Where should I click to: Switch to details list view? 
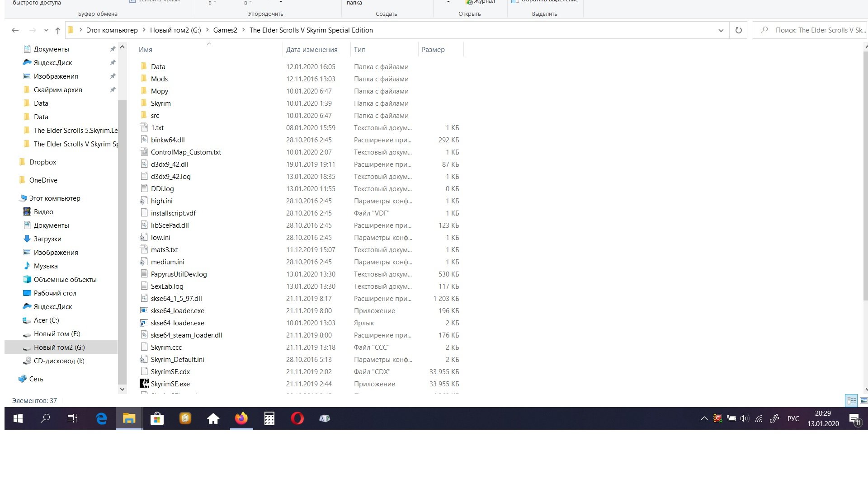click(851, 400)
